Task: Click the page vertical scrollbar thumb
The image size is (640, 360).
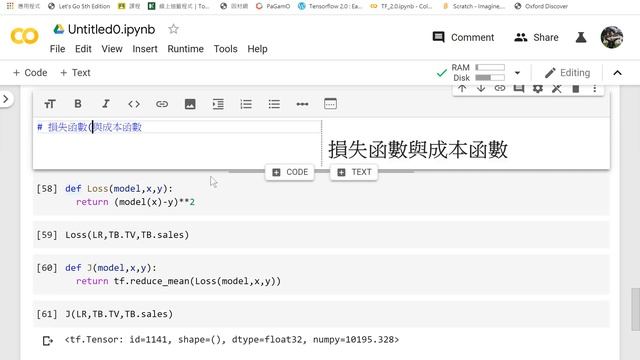Action: (635, 309)
